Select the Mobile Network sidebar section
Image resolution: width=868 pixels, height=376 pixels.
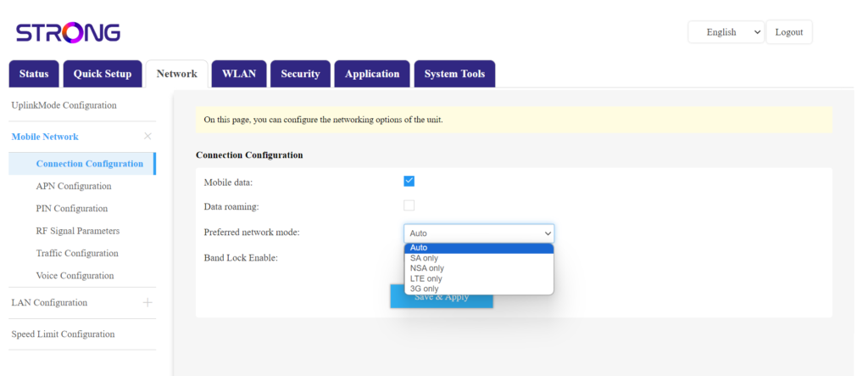coord(45,137)
